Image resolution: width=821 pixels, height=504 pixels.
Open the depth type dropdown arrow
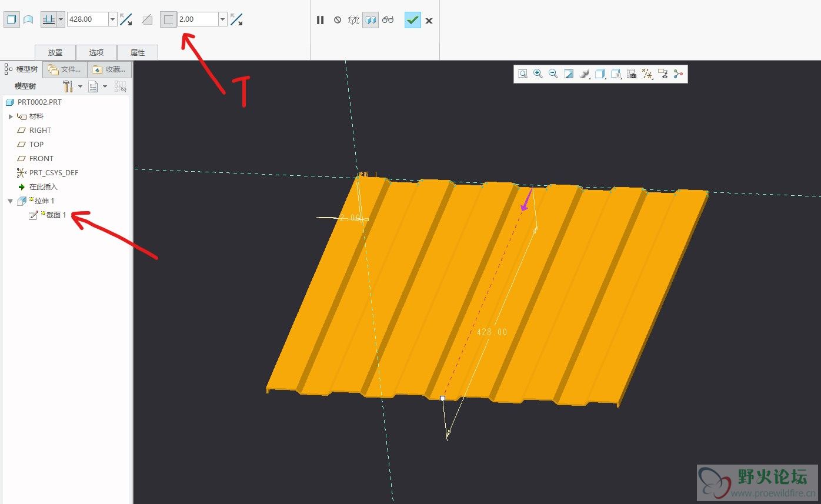pyautogui.click(x=61, y=19)
